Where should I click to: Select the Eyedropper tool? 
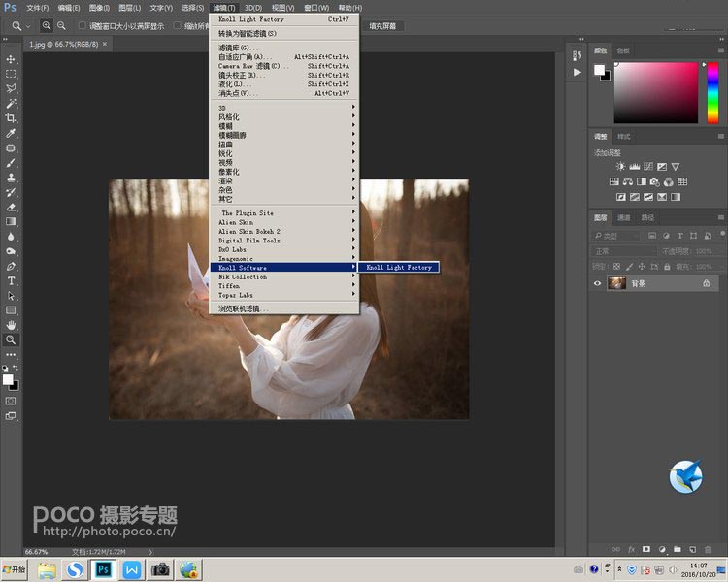pos(11,133)
